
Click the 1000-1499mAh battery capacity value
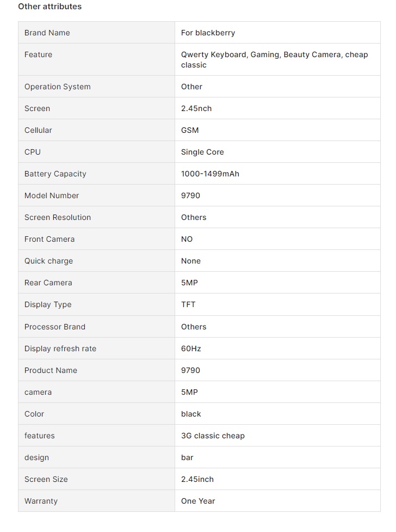[x=210, y=174]
